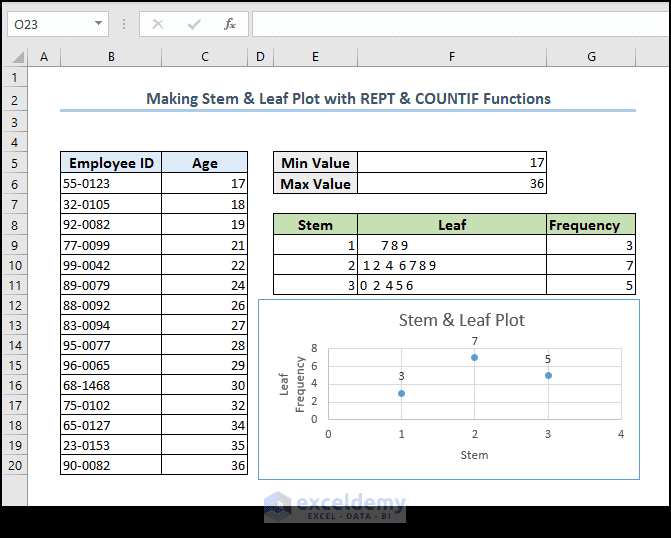Select Stem cell showing 3
Viewport: 671px width, 538px height.
[x=315, y=285]
